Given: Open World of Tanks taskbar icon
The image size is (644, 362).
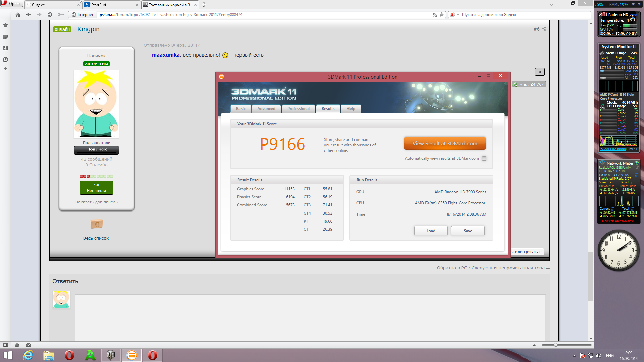Looking at the screenshot, I should pos(111,355).
